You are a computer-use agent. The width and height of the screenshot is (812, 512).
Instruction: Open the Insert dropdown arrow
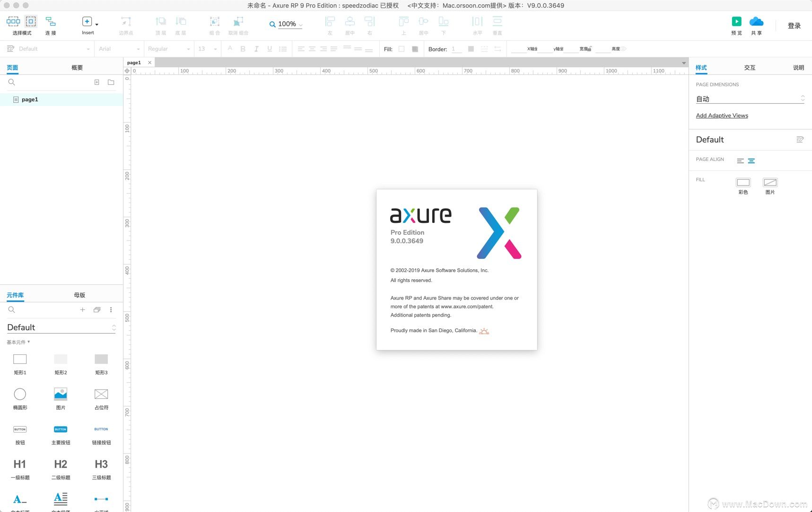point(97,25)
